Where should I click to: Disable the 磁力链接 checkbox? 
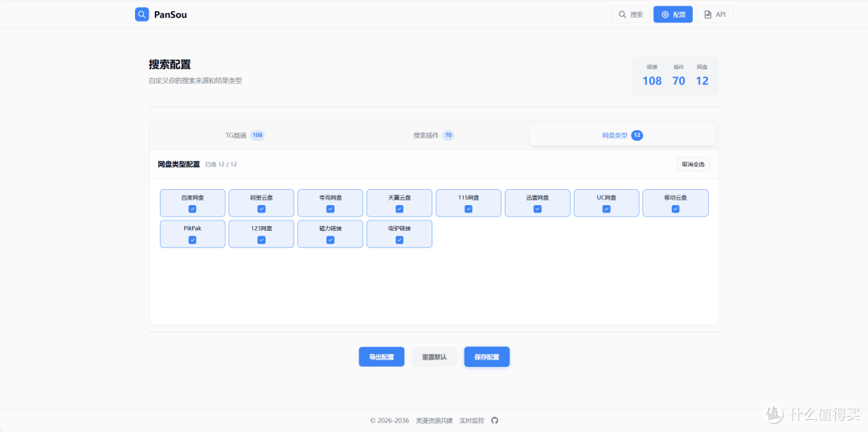[330, 240]
